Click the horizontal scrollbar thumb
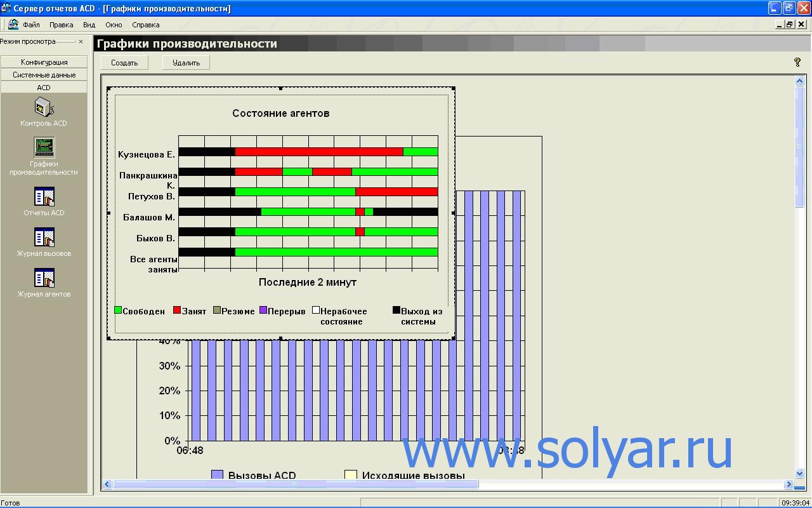The height and width of the screenshot is (508, 812). pyautogui.click(x=296, y=484)
